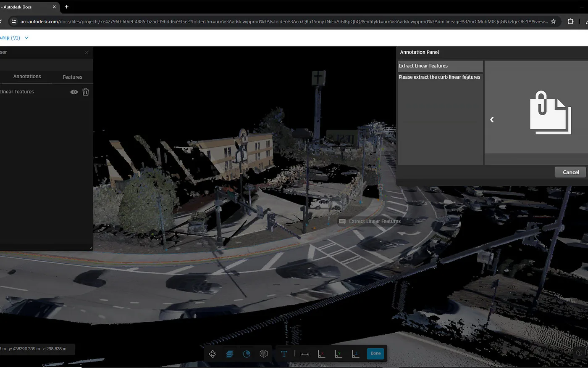
Task: Select the orbit tool in bottom toolbar
Action: (x=213, y=354)
